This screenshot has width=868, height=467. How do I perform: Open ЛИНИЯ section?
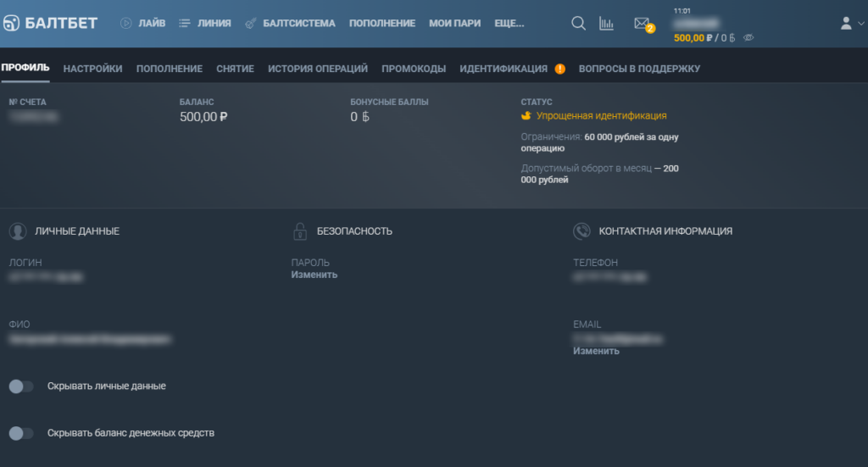214,23
